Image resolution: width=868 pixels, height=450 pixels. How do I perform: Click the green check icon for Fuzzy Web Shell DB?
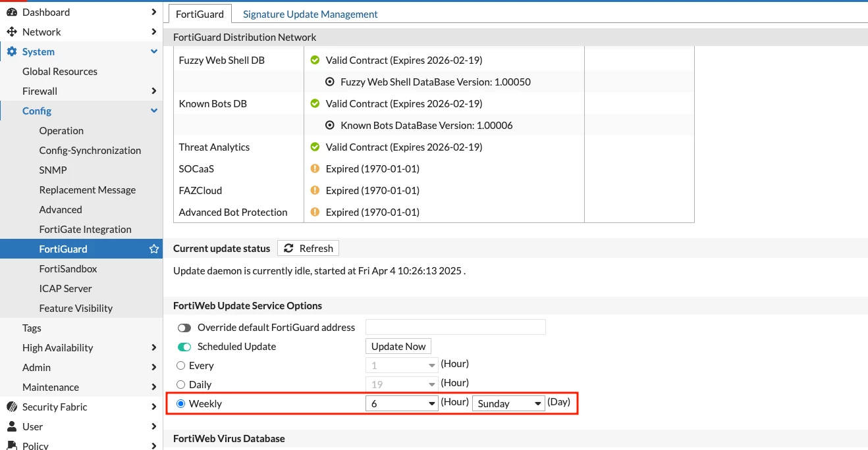(315, 60)
